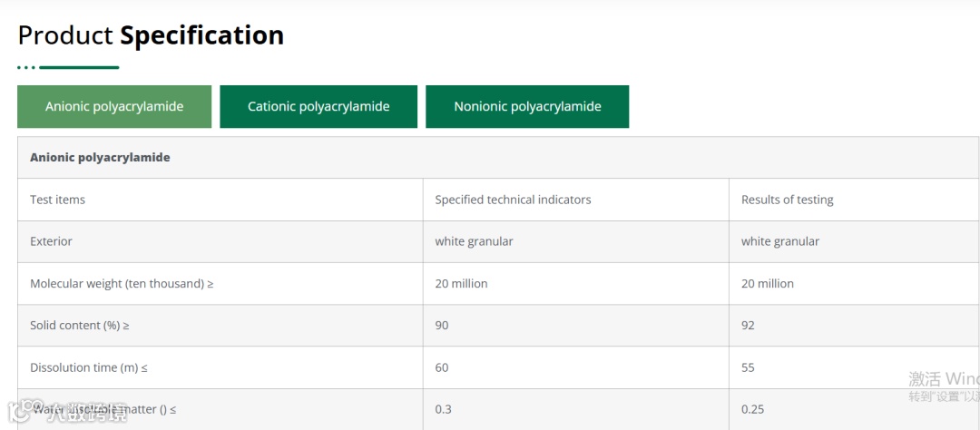Select the Dissolution time (m) row label
Image resolution: width=980 pixels, height=430 pixels.
pos(89,367)
